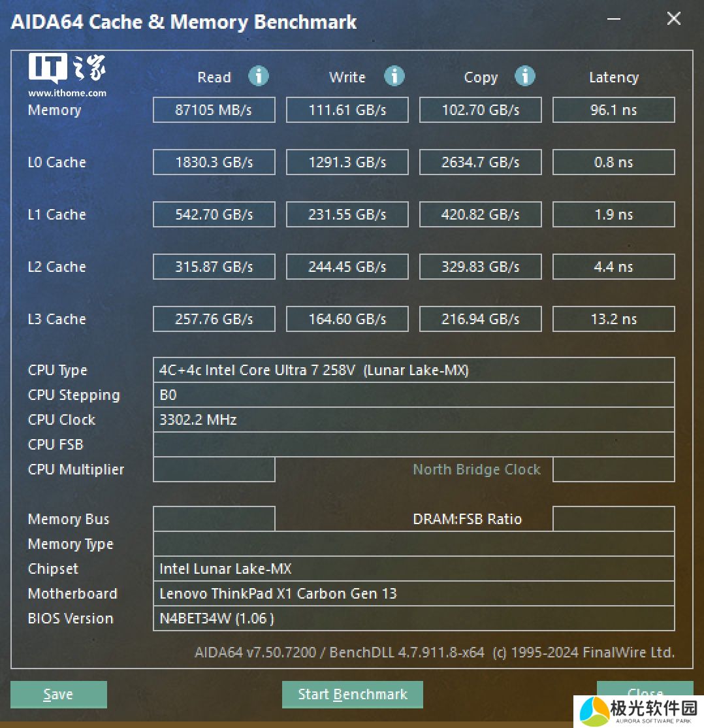Screen dimensions: 704x728
Task: Click the empty Memory Bus field
Action: (214, 519)
